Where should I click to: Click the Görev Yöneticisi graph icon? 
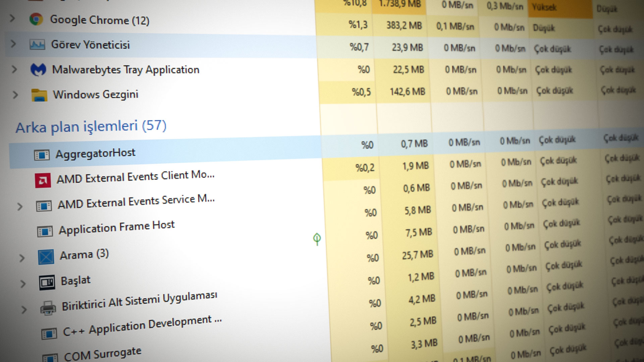37,44
